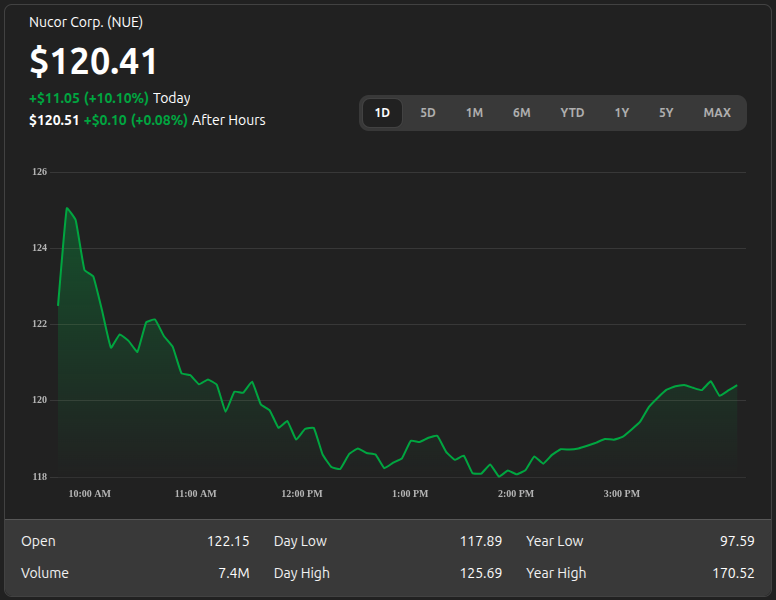The height and width of the screenshot is (600, 776).
Task: Click the Year Low value 97.59
Action: click(737, 541)
